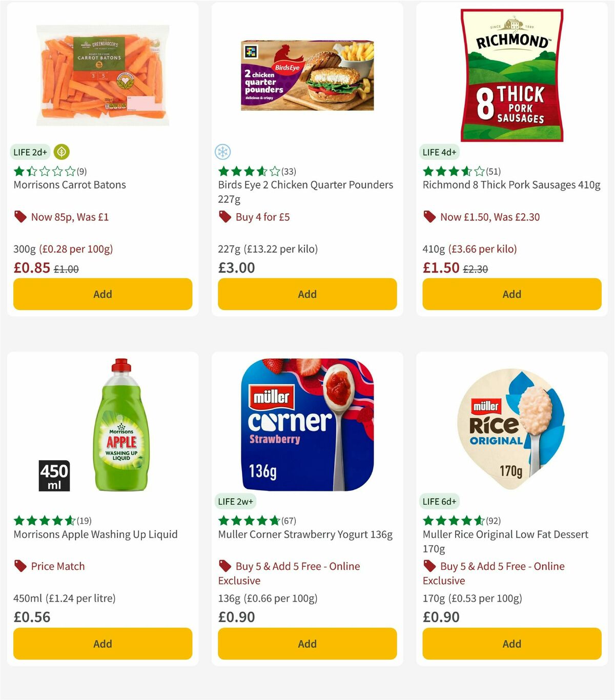This screenshot has width=615, height=700.
Task: Click the 'LIFE 6d+' badge on Muller Rice
Action: point(439,502)
